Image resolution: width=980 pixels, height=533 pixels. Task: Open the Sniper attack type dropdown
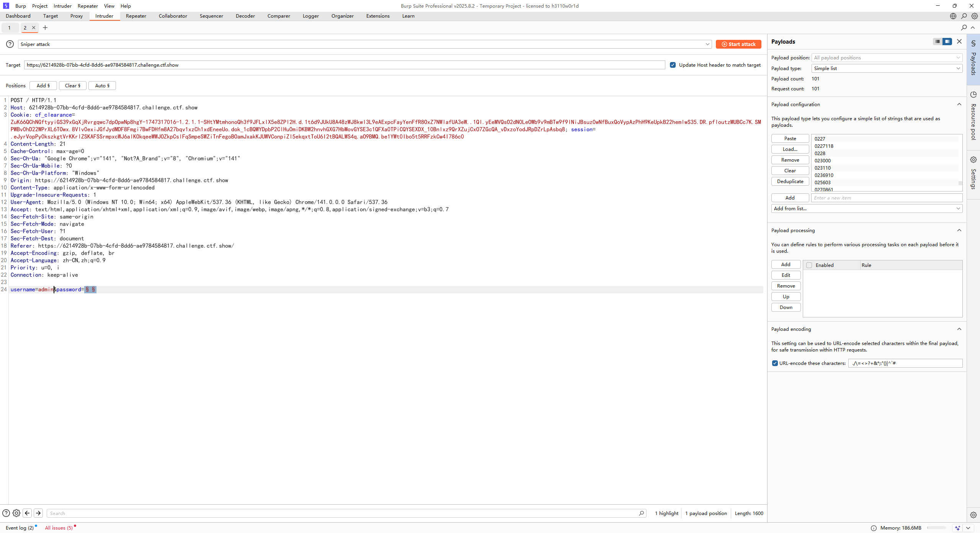707,44
